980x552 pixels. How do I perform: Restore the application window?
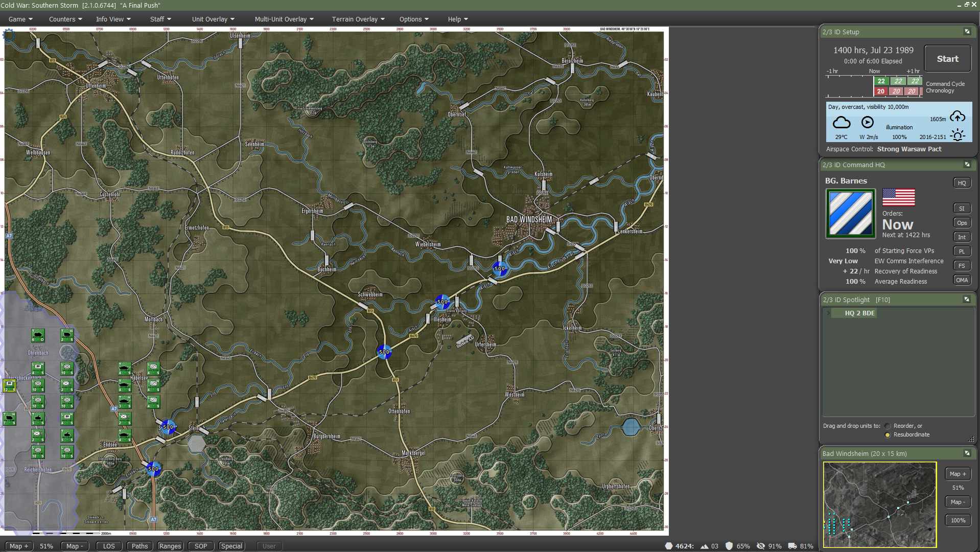tap(967, 5)
